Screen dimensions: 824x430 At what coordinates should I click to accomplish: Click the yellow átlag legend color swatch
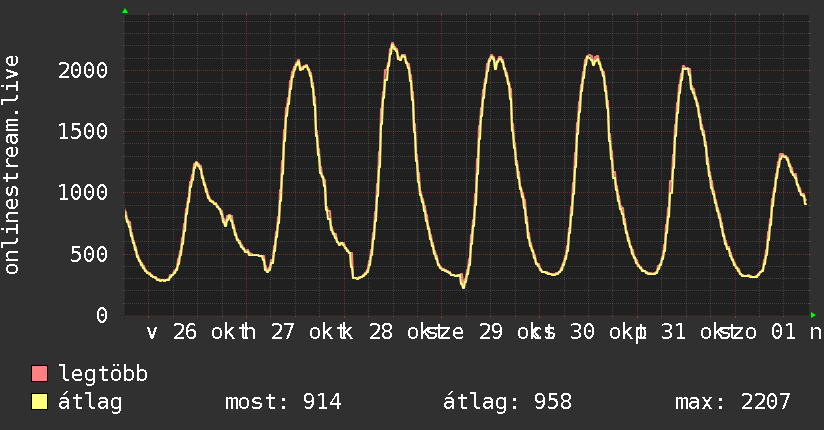tap(39, 402)
